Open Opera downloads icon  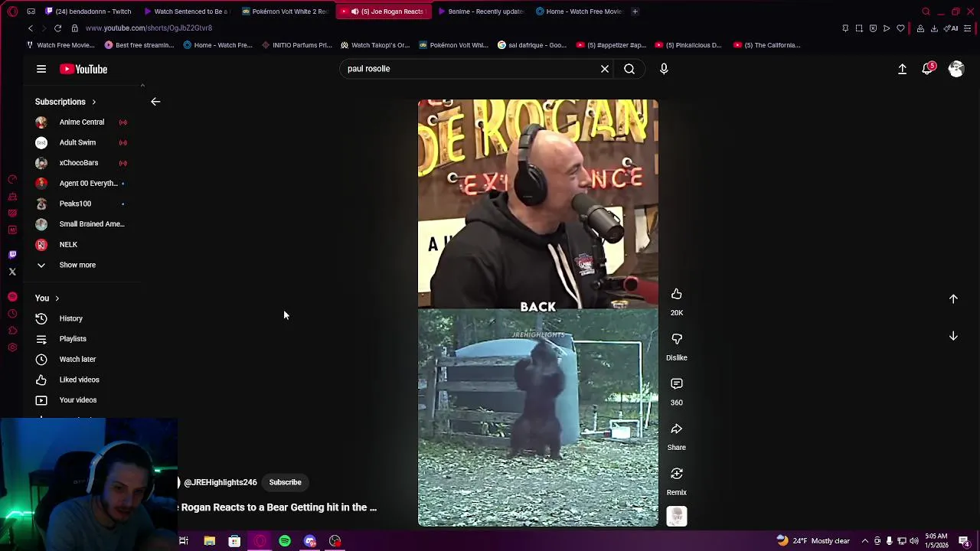[934, 28]
